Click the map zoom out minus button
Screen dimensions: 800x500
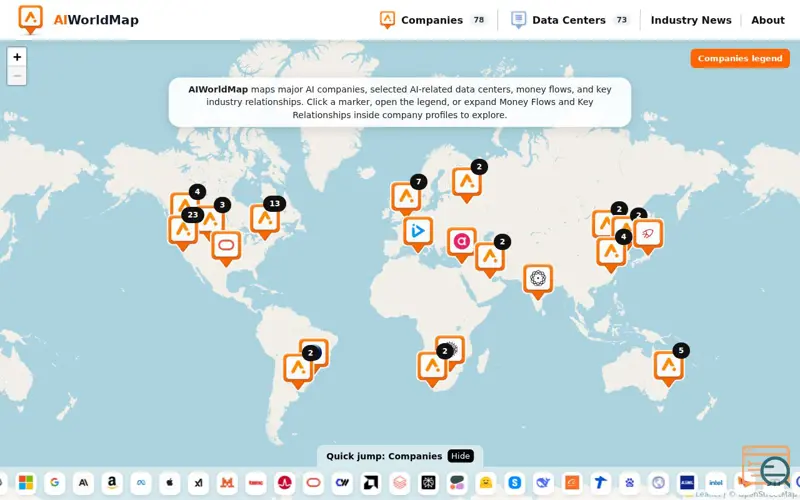tap(17, 76)
